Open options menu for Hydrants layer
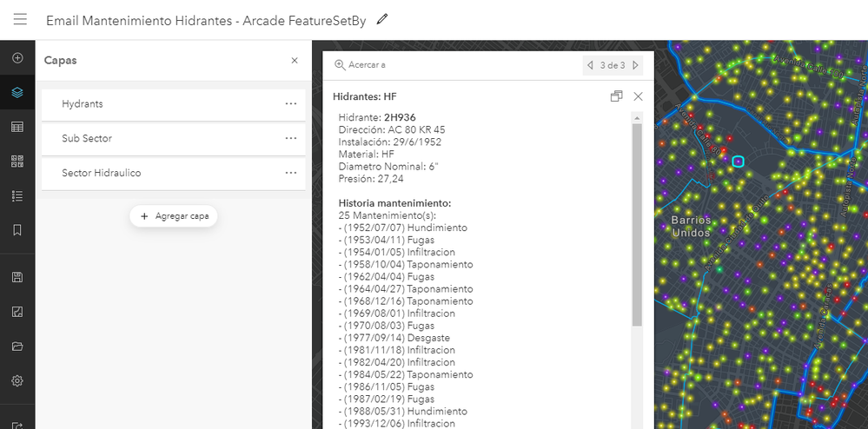Viewport: 868px width, 429px height. point(291,104)
